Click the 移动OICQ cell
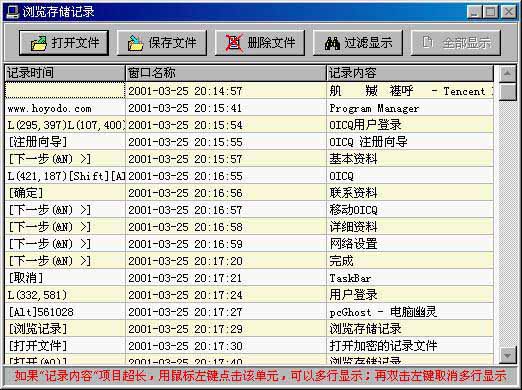Screen dimensions: 522x390 [x=410, y=210]
